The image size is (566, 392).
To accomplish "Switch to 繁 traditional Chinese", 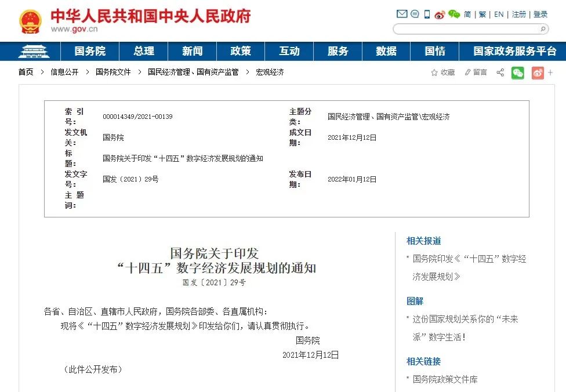I will 482,14.
